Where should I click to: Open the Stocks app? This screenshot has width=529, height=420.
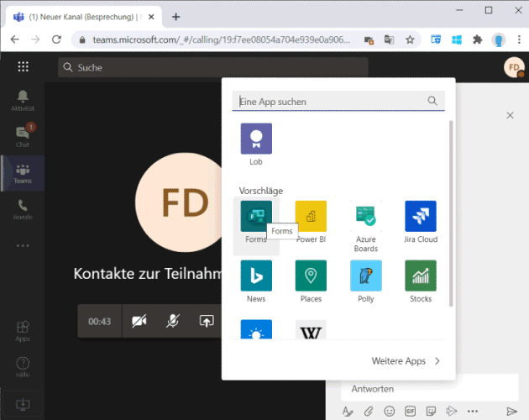pos(421,276)
